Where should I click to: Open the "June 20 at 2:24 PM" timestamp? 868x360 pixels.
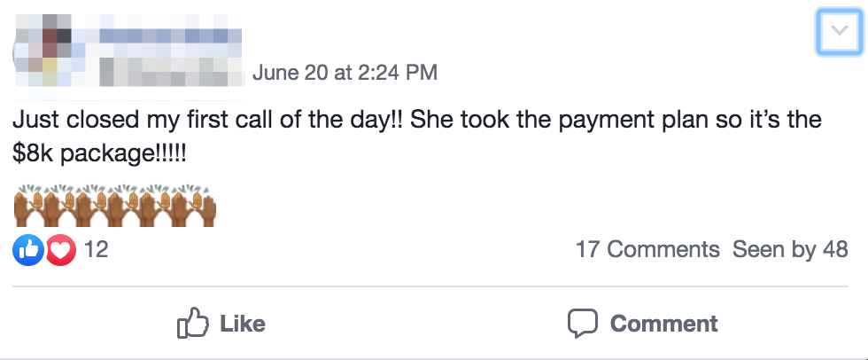[x=345, y=73]
